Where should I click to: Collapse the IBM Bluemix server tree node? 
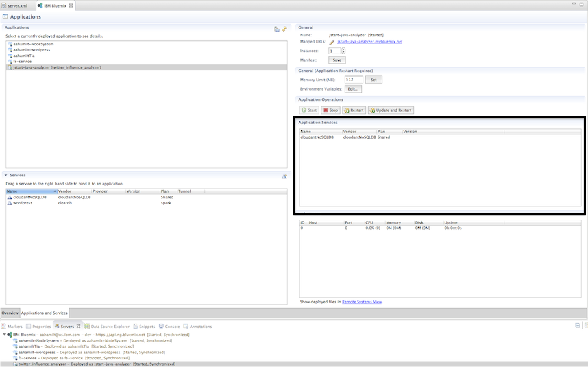tap(5, 335)
